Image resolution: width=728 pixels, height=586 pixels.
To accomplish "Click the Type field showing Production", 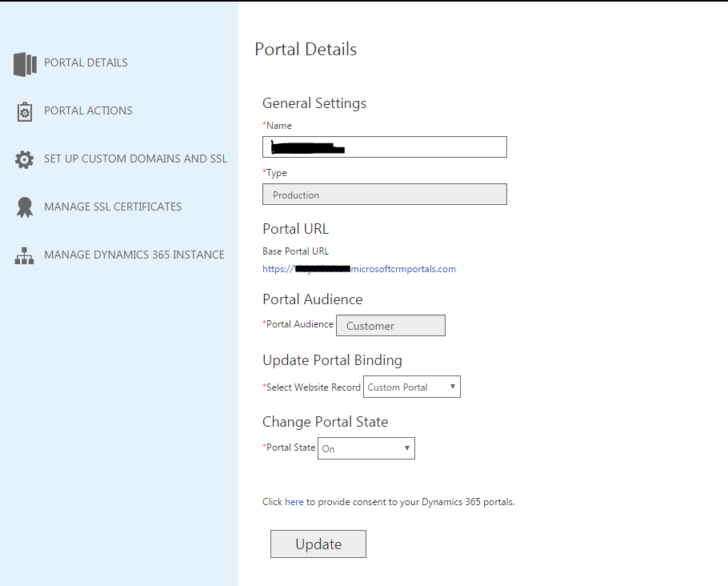I will click(x=384, y=194).
